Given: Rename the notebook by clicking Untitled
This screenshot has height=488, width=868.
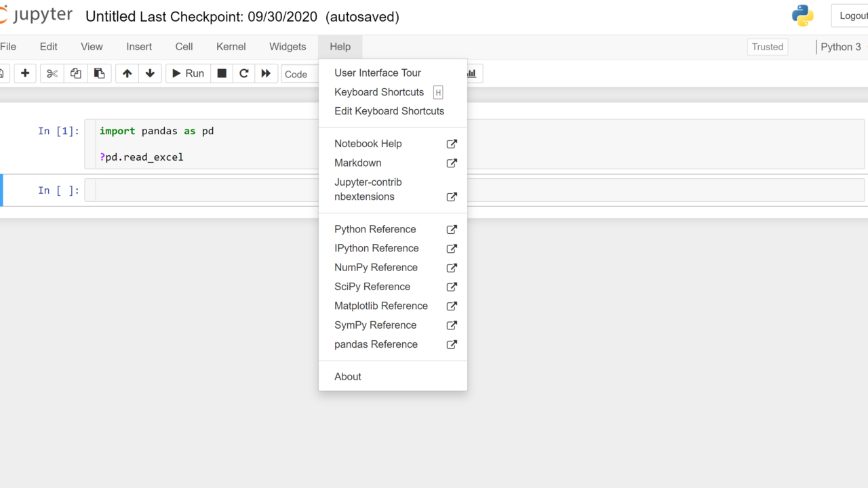Looking at the screenshot, I should click(x=111, y=17).
